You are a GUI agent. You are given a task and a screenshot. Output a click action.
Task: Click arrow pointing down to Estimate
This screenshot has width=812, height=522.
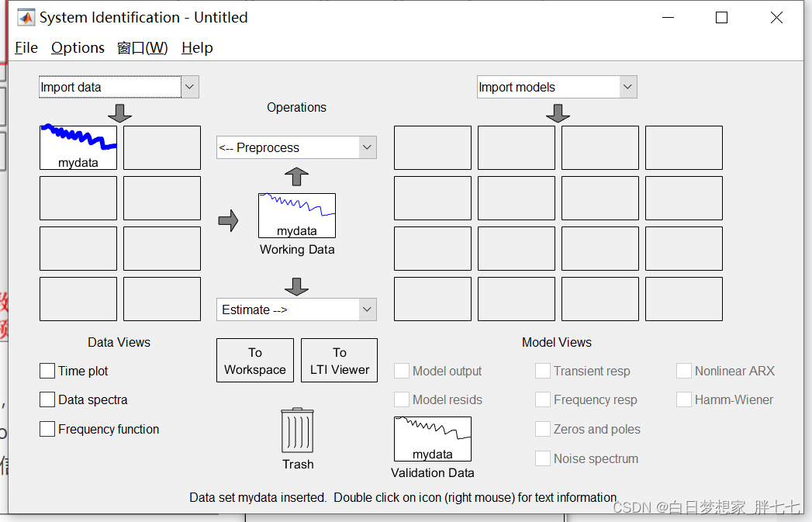click(297, 287)
